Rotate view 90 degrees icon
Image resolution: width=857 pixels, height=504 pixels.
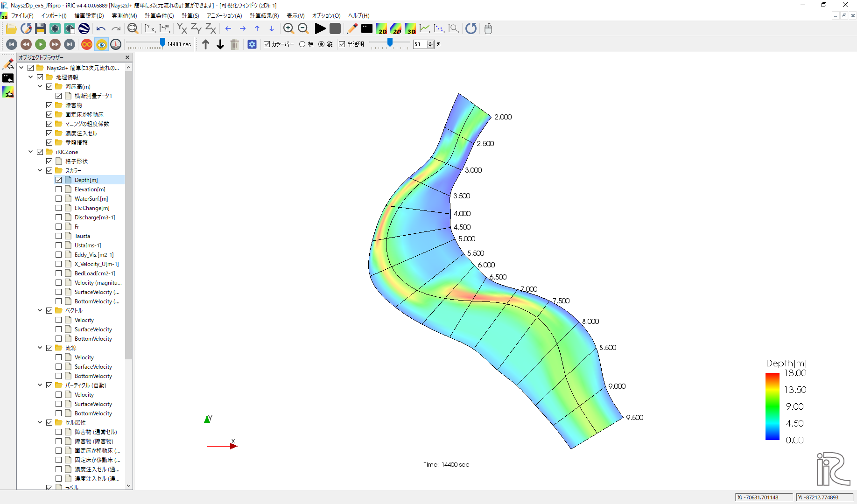164,28
